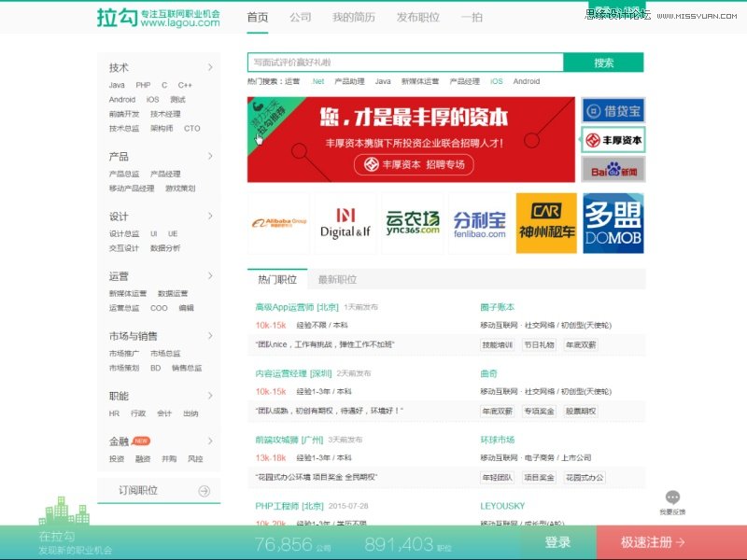Select hot search term 新媒体运营
Screen dimensions: 747x560
pyautogui.click(x=419, y=81)
